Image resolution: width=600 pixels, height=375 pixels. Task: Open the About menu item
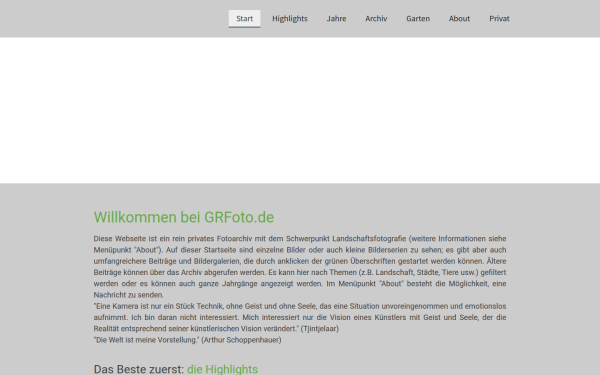(459, 19)
